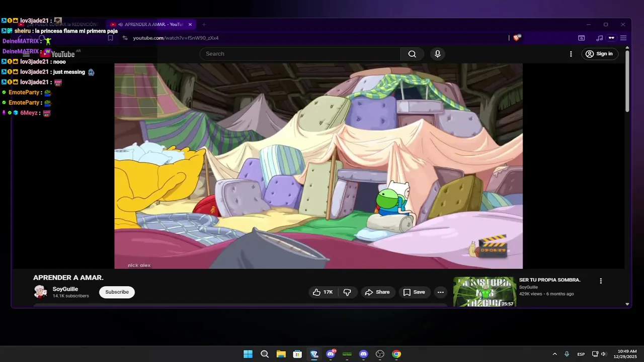Open options menu for SER TU PROPIA SOMBRA
The height and width of the screenshot is (362, 644).
click(601, 281)
